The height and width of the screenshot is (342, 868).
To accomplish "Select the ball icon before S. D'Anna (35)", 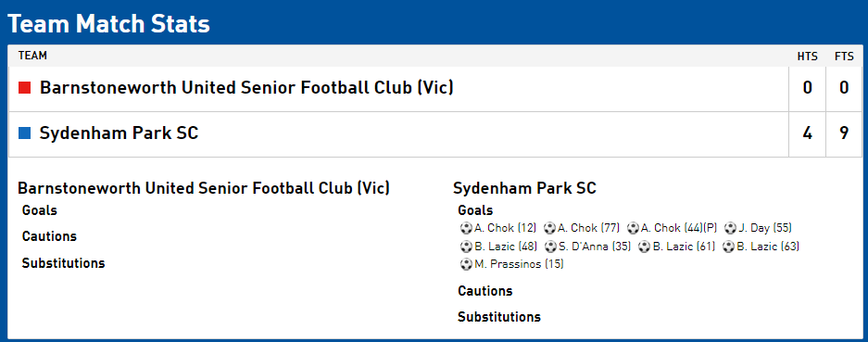I will (551, 247).
